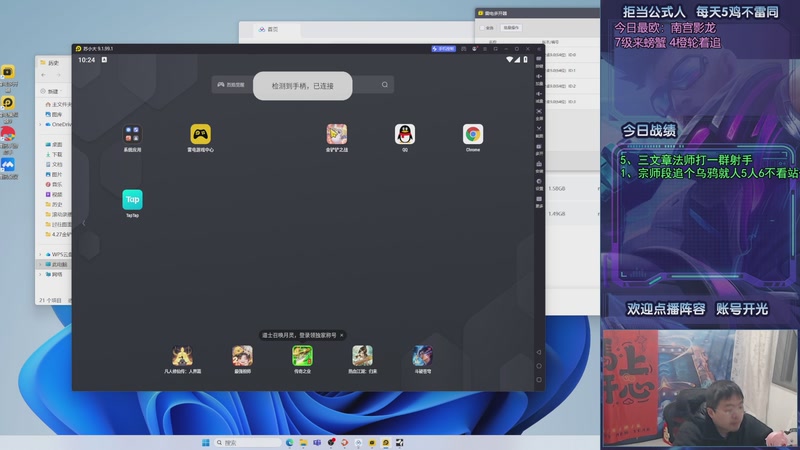Open the 金铲铲之战 game icon

coord(337,135)
